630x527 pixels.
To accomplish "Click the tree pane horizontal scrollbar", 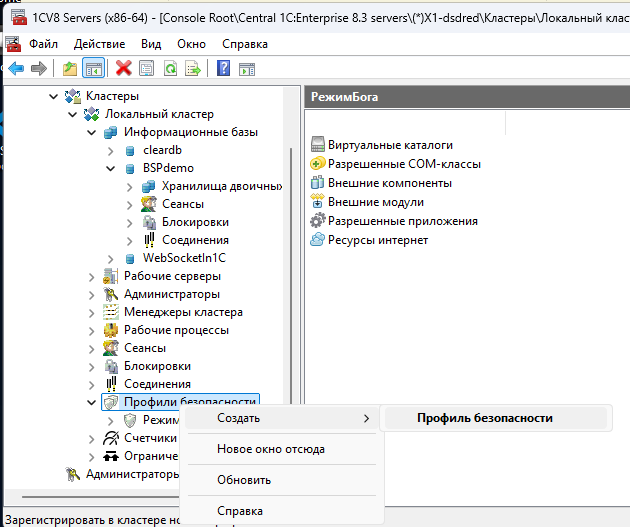I will 100,497.
